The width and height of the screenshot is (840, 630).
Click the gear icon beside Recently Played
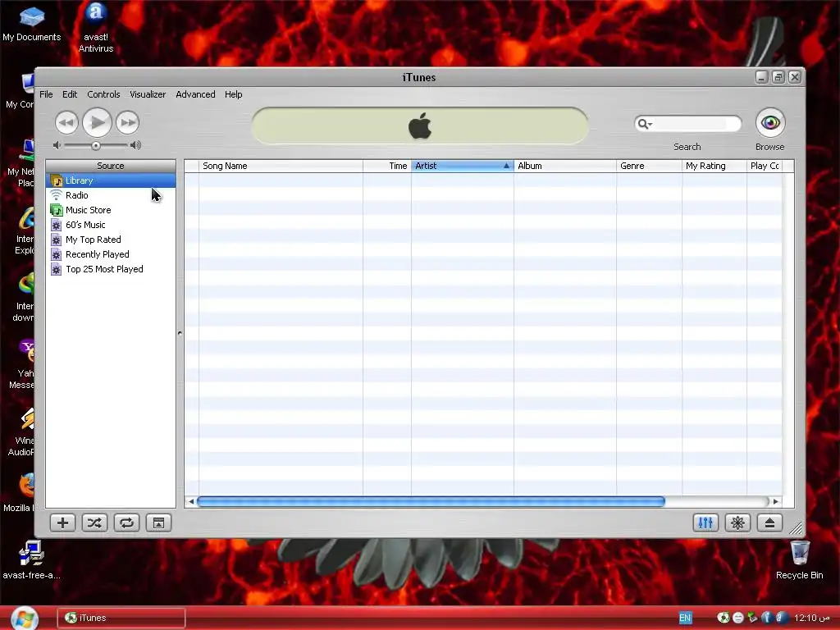pos(57,254)
